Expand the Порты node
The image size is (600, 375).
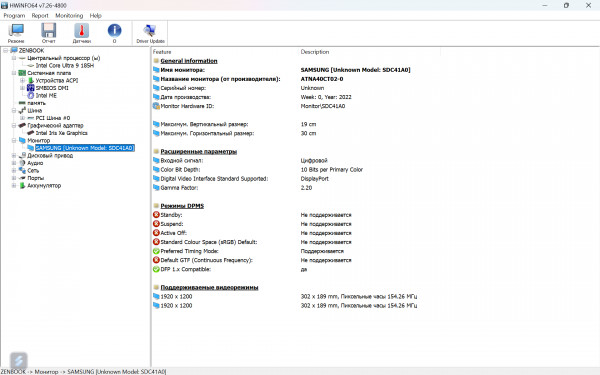[x=14, y=178]
